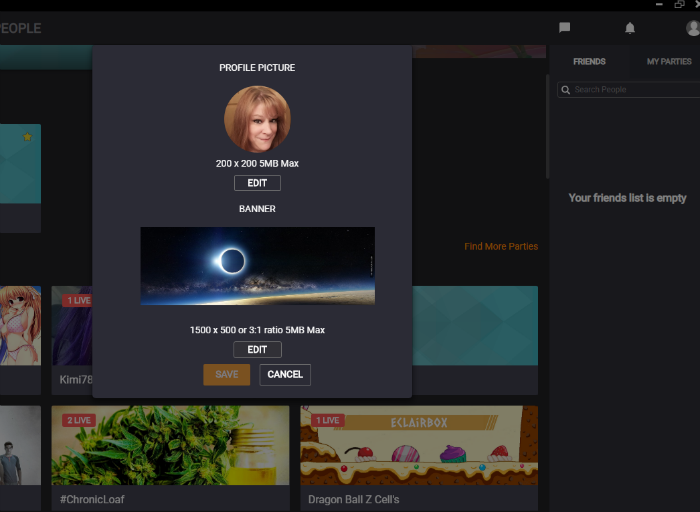
Task: Click the 2 LIVE badge on #ChronicLoaf
Action: 78,420
